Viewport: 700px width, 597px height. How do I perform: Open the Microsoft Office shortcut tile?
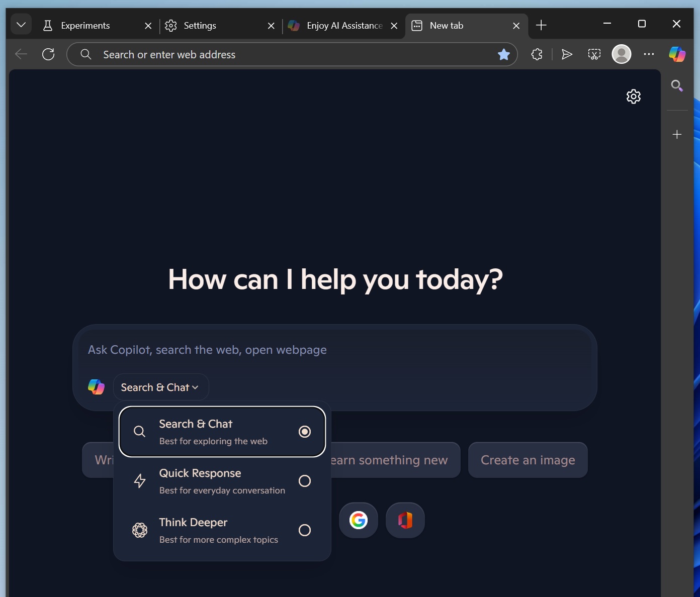click(405, 520)
